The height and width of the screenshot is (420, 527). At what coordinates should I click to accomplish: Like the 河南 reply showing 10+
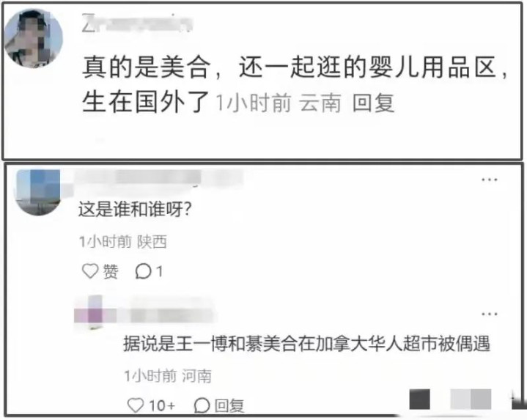151,405
